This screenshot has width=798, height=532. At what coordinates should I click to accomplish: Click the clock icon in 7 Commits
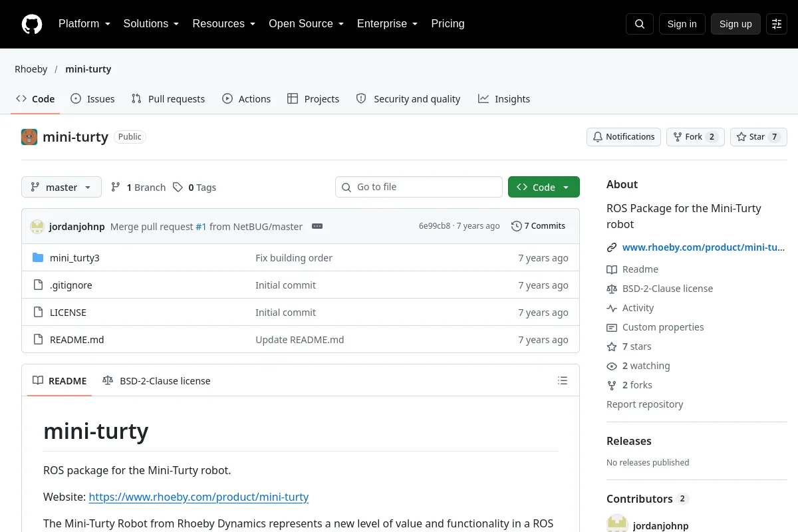[x=516, y=226]
